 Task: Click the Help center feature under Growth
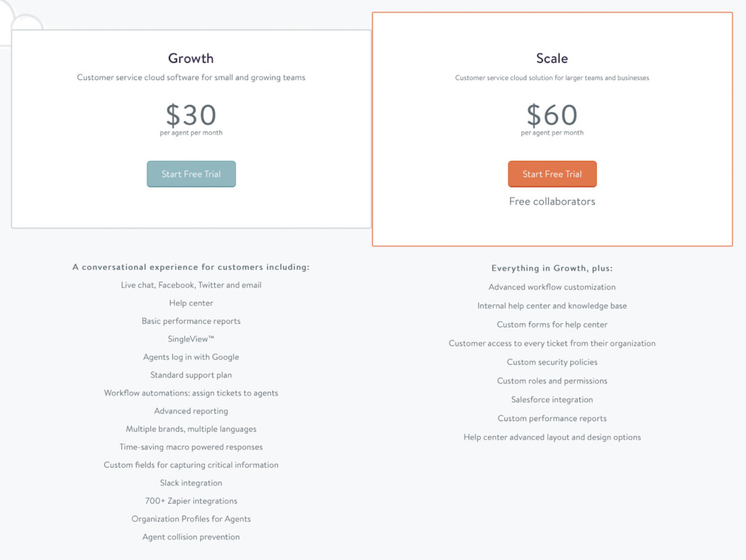(191, 302)
